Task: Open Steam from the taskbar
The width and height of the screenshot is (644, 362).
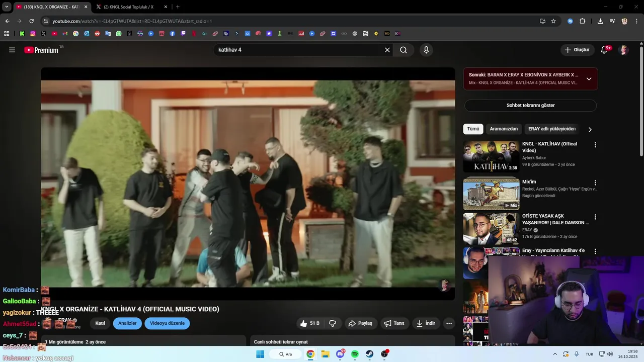Action: coord(370,354)
